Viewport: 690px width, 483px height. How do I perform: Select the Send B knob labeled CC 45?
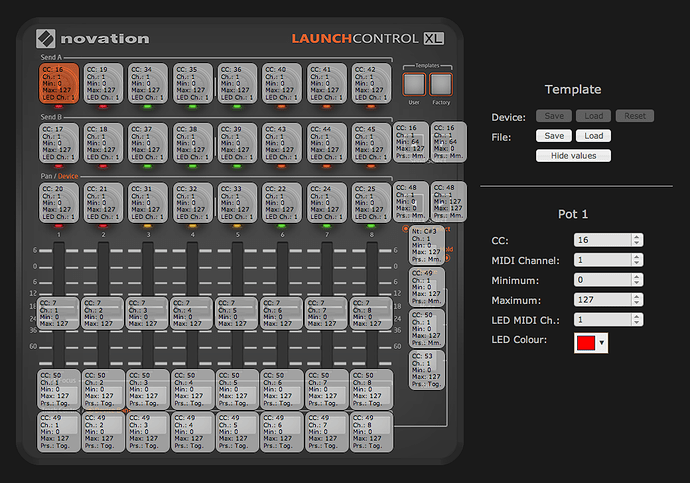pyautogui.click(x=371, y=143)
